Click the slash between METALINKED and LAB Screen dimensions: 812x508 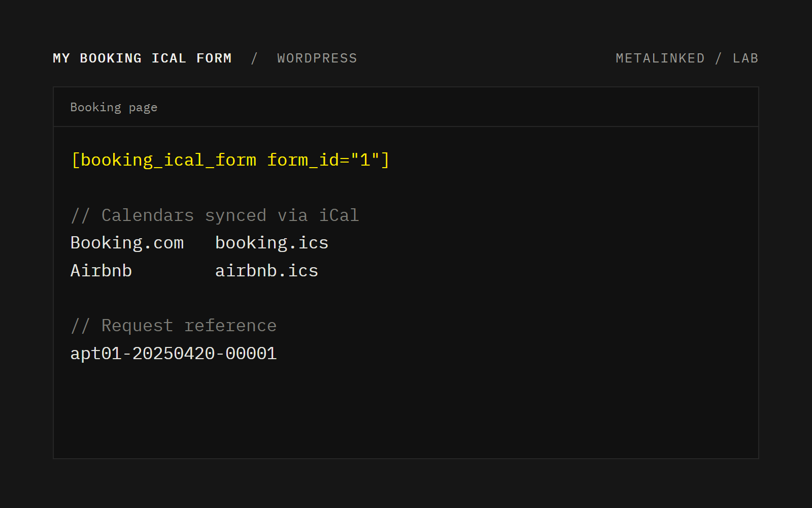tap(719, 58)
